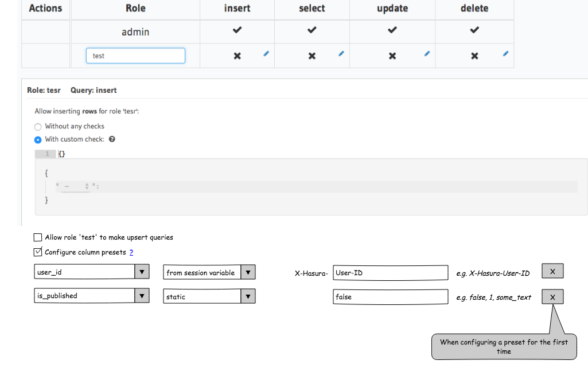The height and width of the screenshot is (376, 588).
Task: Remove the user_id preset with its X button
Action: click(552, 271)
